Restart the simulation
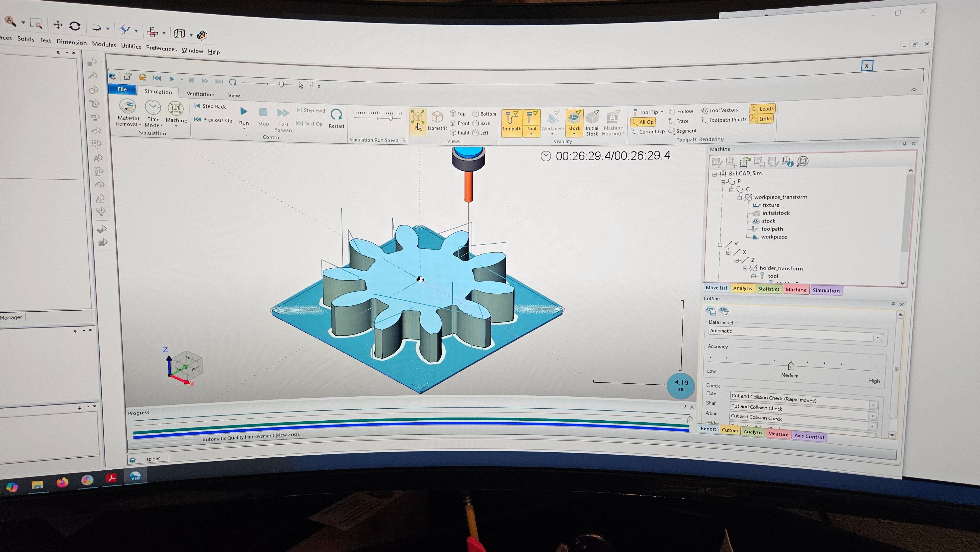 [x=336, y=118]
